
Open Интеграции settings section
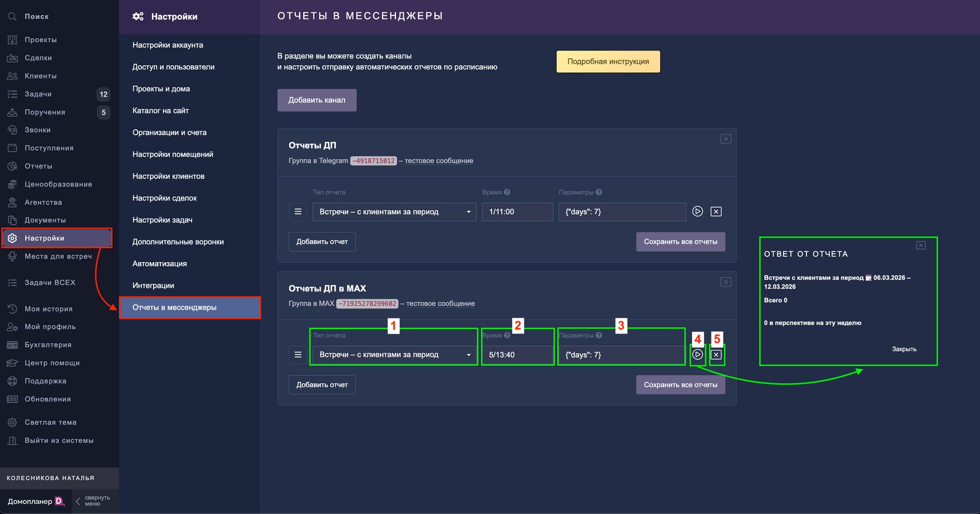[x=190, y=285]
